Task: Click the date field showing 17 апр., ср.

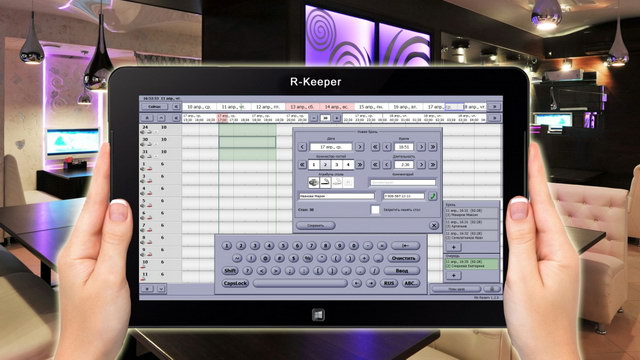Action: [x=331, y=147]
